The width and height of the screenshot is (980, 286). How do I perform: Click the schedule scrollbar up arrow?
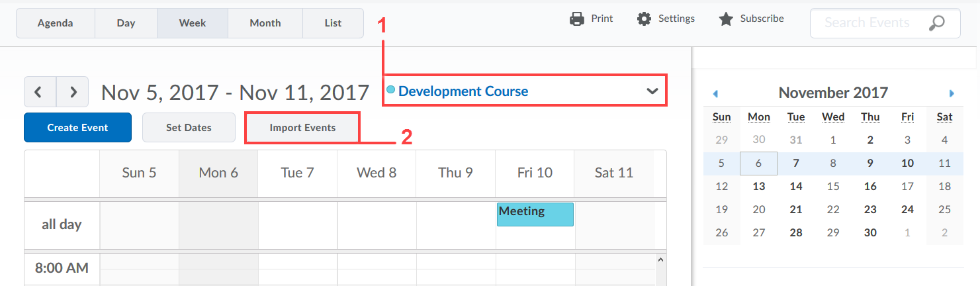660,260
